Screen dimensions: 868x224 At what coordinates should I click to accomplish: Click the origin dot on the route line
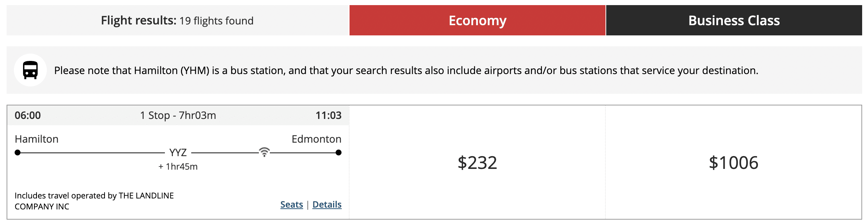[18, 152]
